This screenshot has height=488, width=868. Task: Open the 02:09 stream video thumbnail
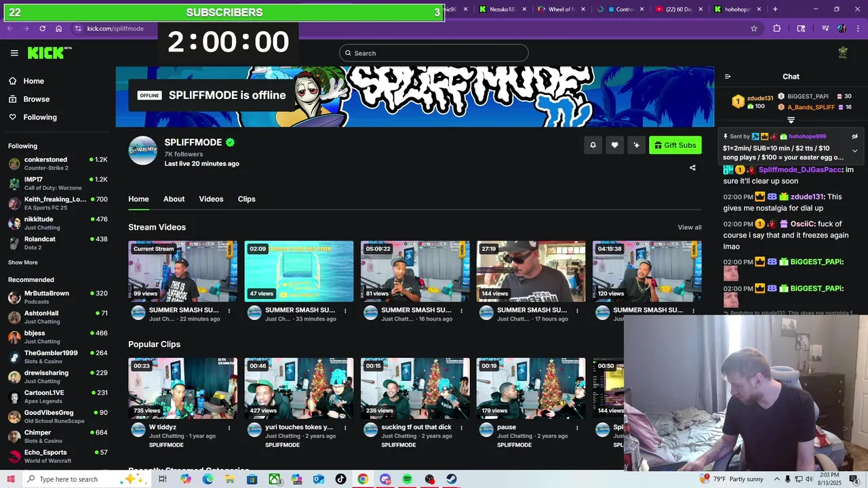(x=299, y=271)
